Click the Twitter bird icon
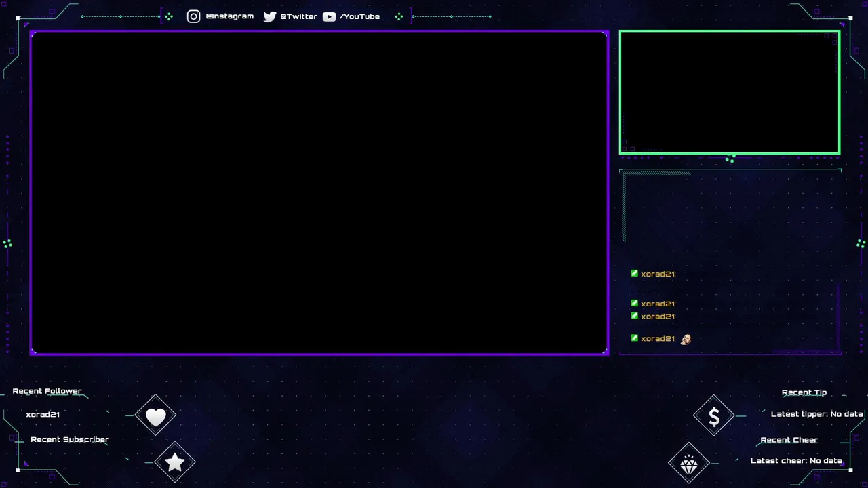 click(x=270, y=16)
